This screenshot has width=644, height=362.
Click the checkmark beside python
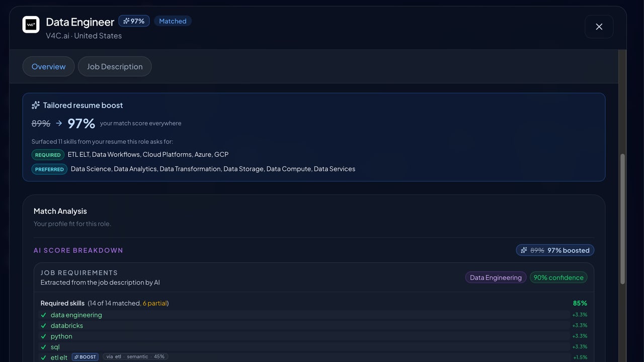coord(44,336)
